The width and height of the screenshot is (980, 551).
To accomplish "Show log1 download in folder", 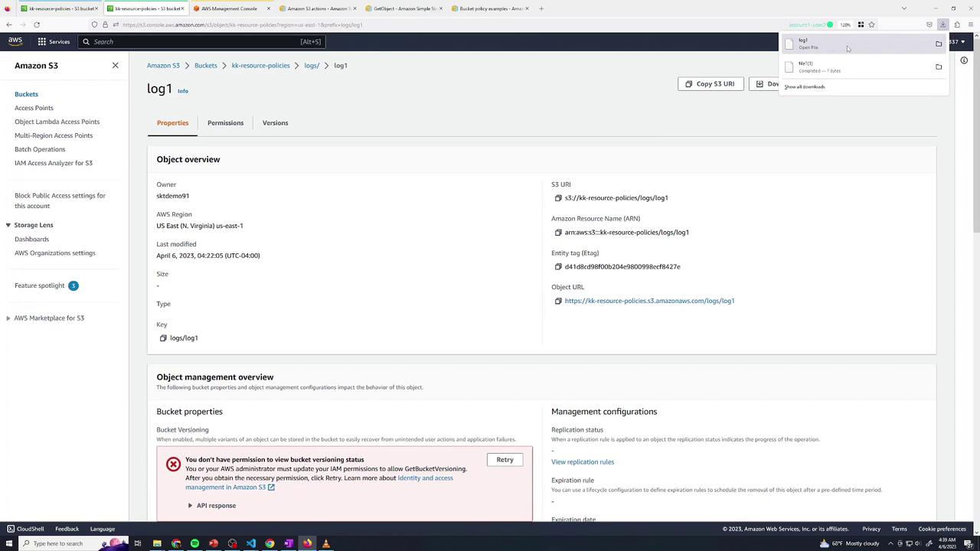I will 939,44.
